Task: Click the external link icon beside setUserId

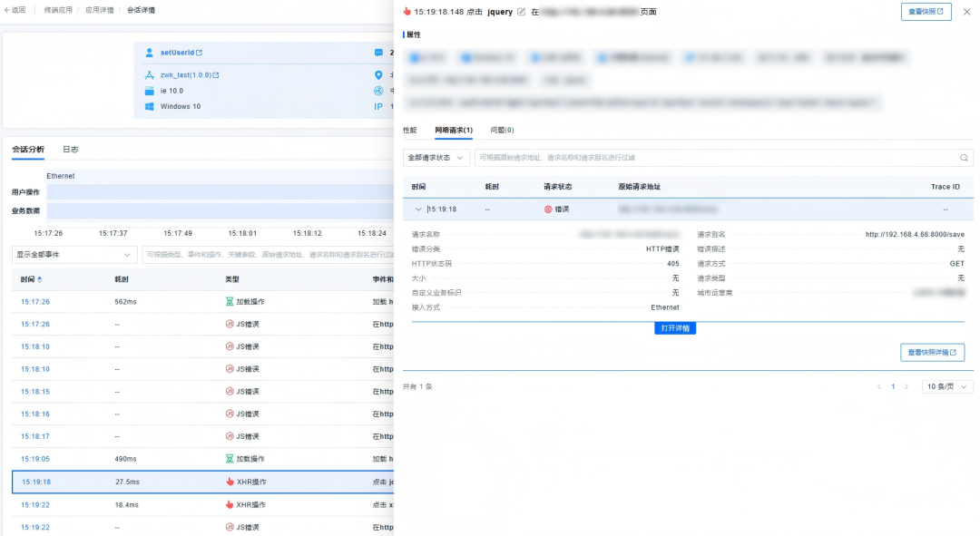Action: point(199,53)
